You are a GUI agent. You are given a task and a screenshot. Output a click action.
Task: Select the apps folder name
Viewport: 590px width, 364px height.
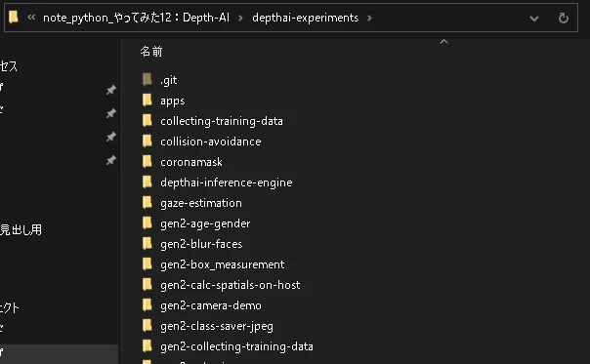click(x=172, y=101)
